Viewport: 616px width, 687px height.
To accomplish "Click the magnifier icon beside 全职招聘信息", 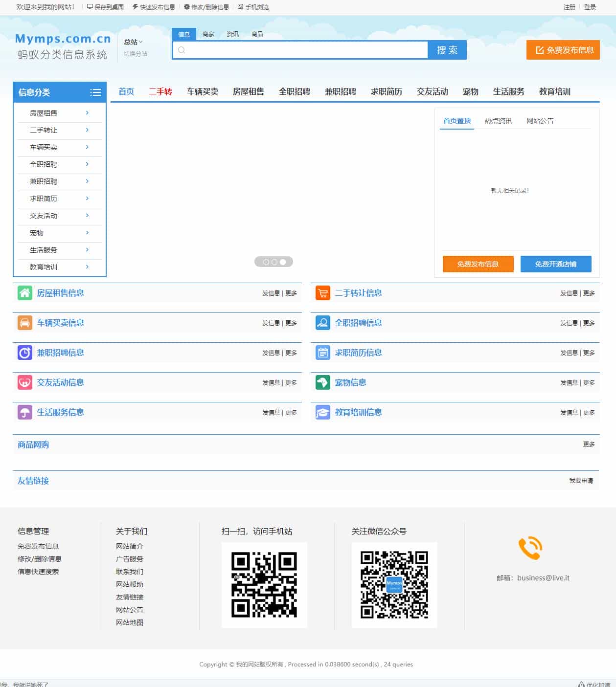I will point(322,323).
